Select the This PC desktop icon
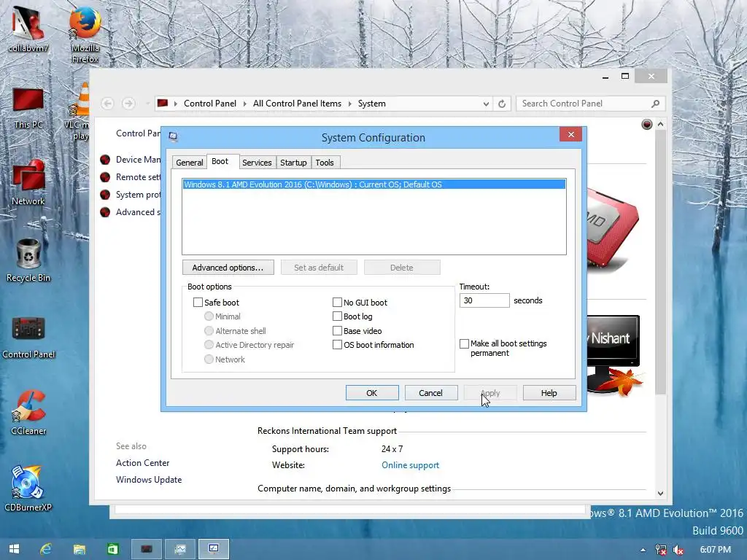 click(28, 108)
